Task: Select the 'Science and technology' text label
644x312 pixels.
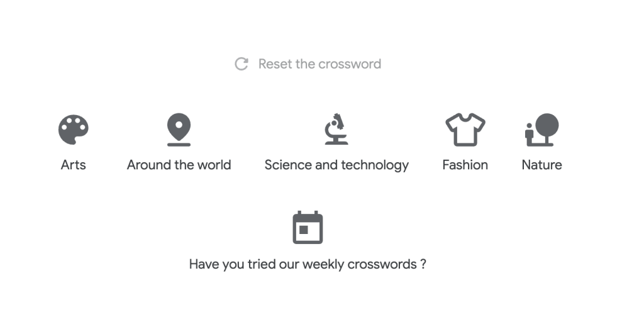Action: point(336,165)
